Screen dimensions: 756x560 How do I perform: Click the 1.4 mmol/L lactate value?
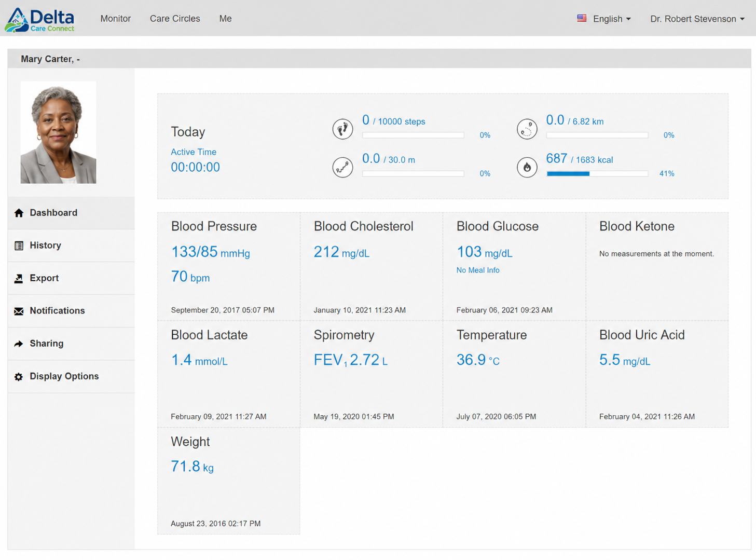pyautogui.click(x=199, y=360)
